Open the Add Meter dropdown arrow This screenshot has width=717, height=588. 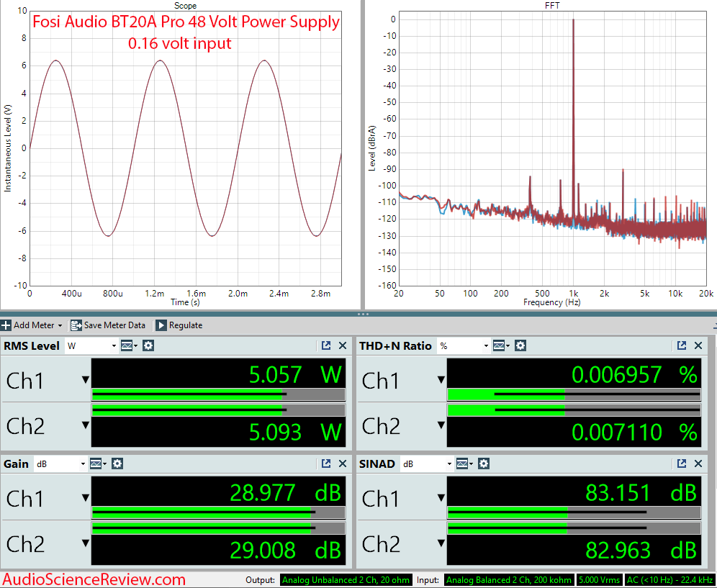pyautogui.click(x=60, y=325)
